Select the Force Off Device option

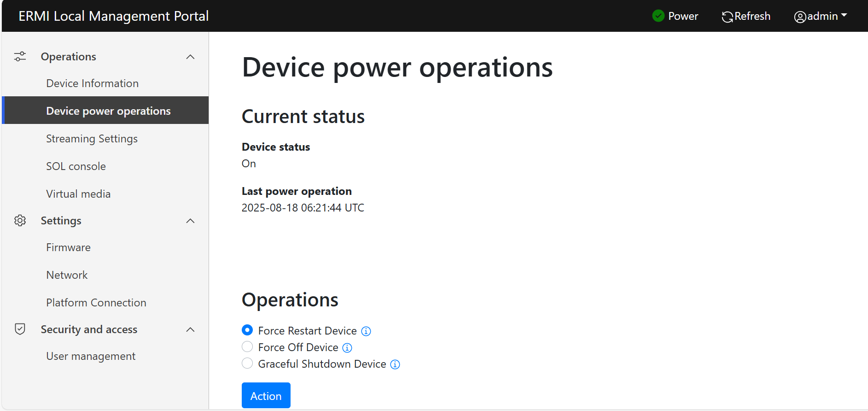[247, 347]
